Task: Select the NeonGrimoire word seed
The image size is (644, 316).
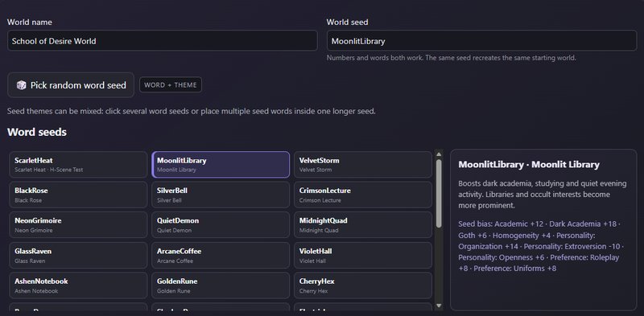Action: [78, 225]
